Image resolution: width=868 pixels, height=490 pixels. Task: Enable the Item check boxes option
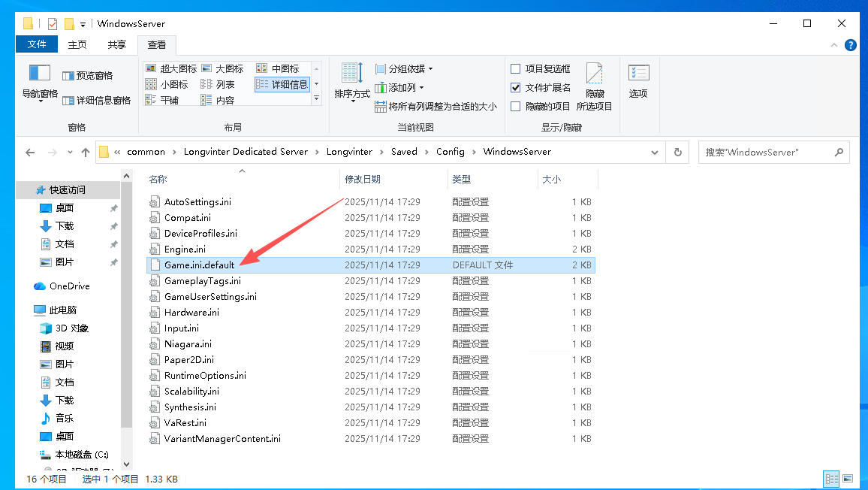tap(516, 68)
